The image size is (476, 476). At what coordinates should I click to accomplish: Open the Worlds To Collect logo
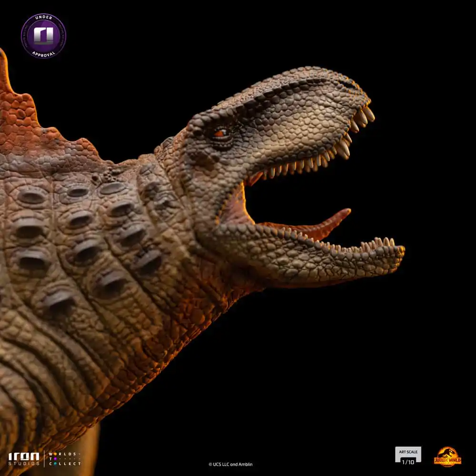point(64,458)
